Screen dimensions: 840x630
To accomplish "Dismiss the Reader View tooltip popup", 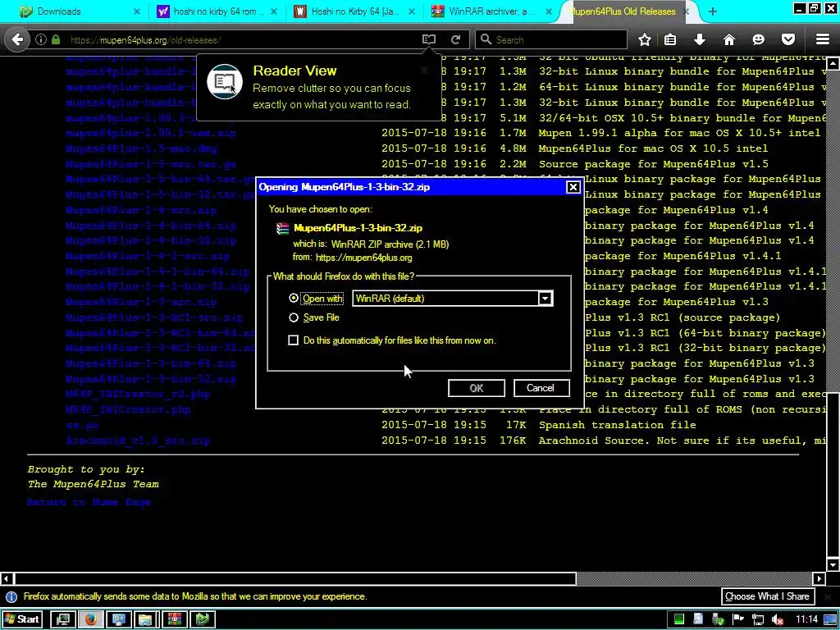I will click(424, 70).
